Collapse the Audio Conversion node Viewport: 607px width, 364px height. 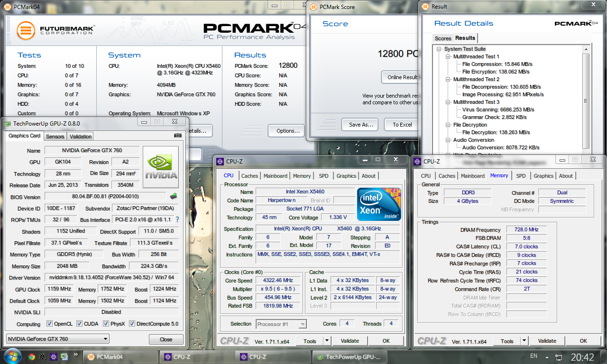pos(449,140)
